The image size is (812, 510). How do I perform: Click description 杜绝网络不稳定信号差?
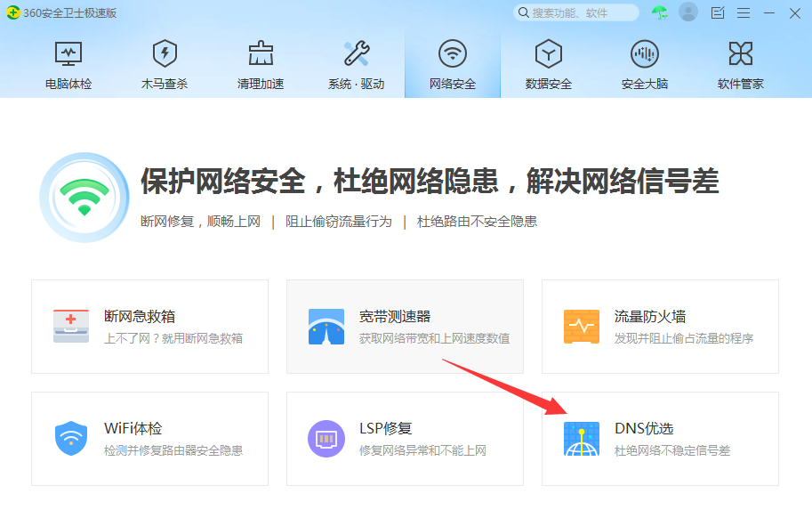tap(672, 450)
